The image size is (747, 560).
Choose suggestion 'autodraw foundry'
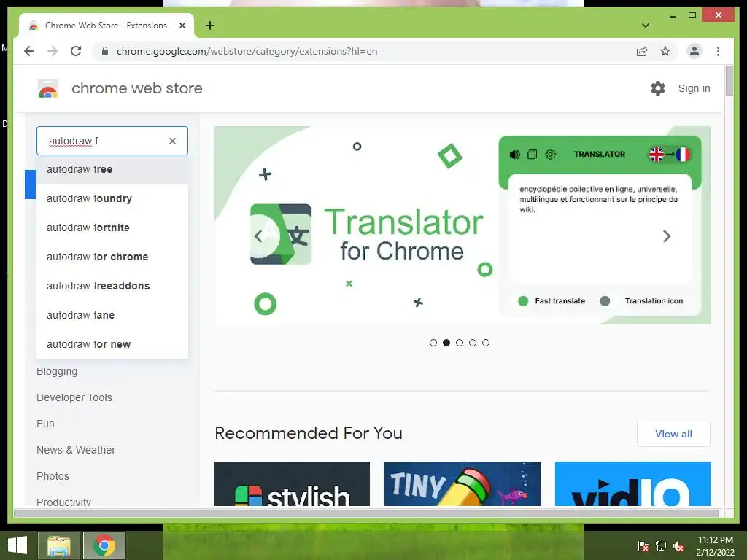pyautogui.click(x=112, y=198)
